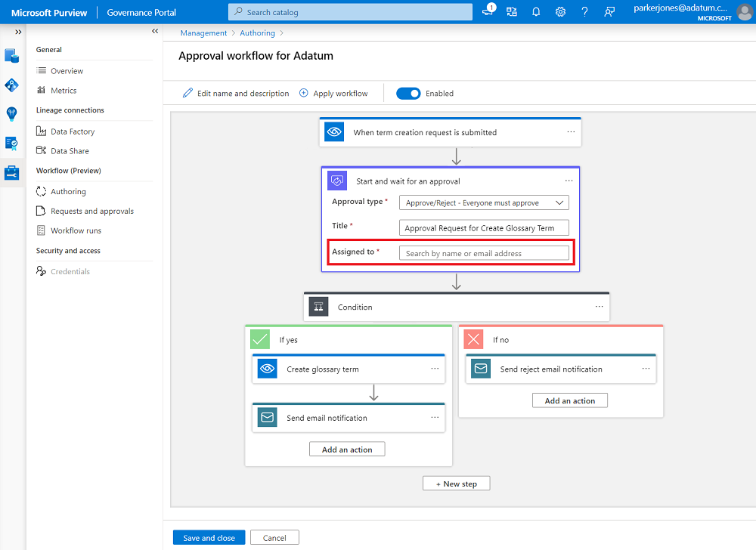Open the help question mark
Viewport: 756px width, 550px height.
click(584, 12)
